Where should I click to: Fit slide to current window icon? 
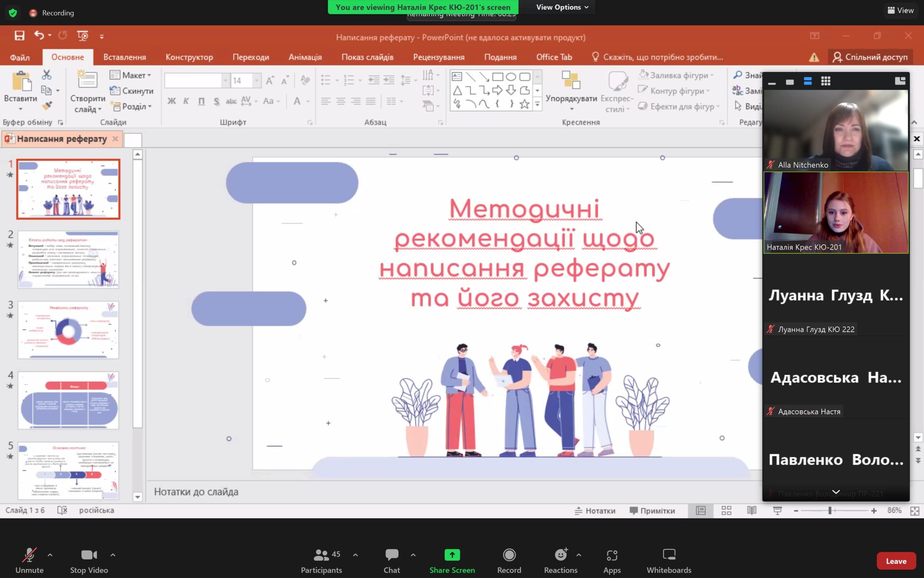coord(915,511)
